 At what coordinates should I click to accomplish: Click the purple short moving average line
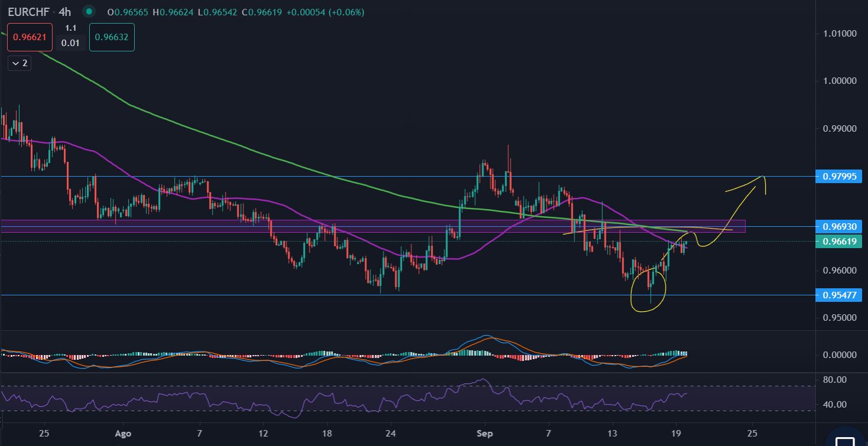[236, 198]
